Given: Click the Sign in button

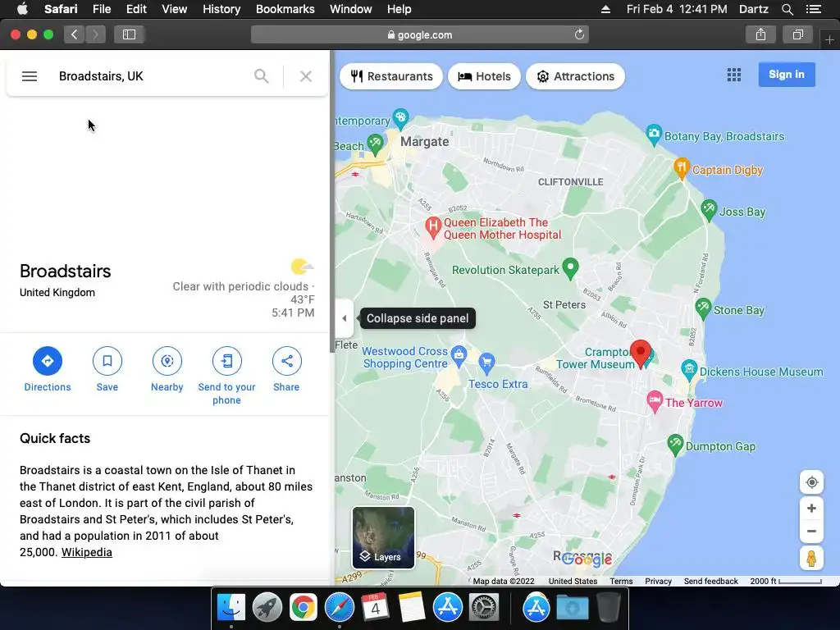Looking at the screenshot, I should tap(787, 75).
